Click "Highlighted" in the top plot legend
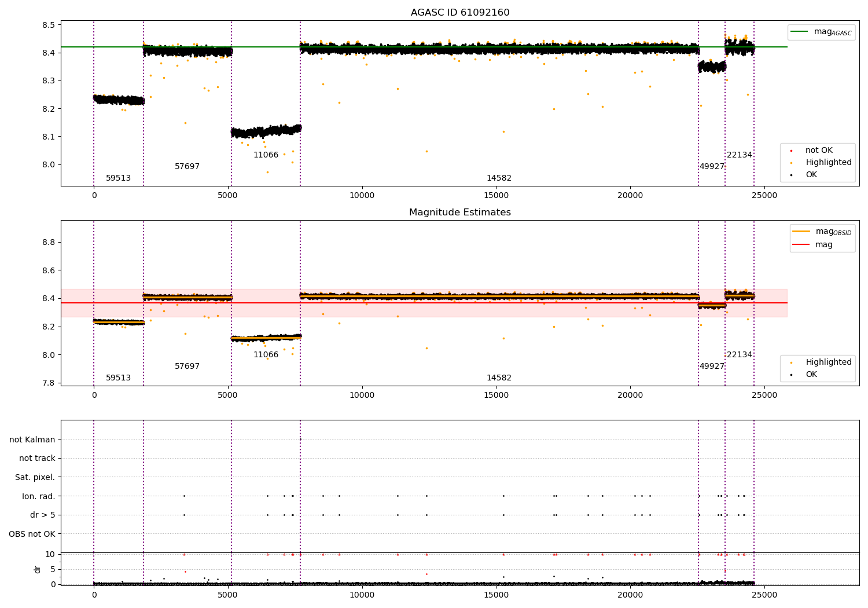 click(829, 163)
